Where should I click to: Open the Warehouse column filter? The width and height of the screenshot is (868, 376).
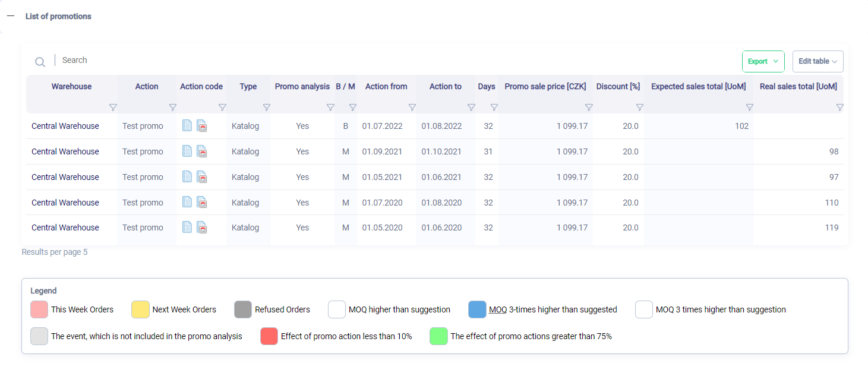[x=113, y=108]
